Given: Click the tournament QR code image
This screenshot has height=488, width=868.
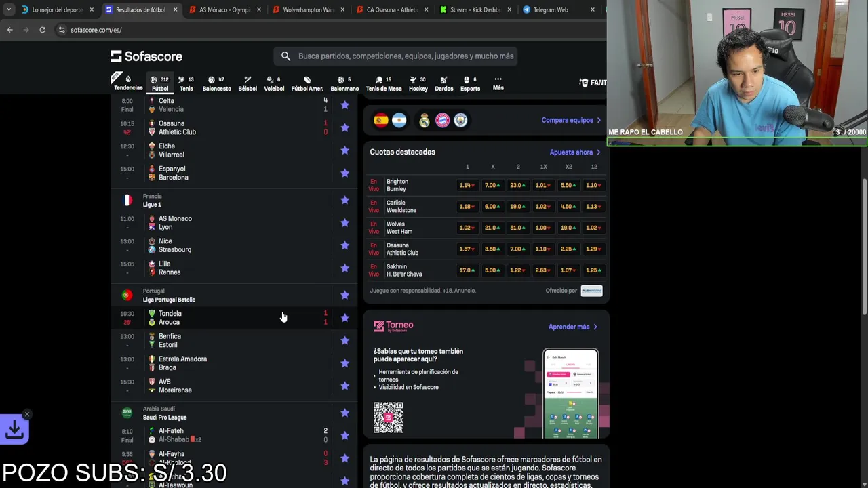Looking at the screenshot, I should point(388,418).
